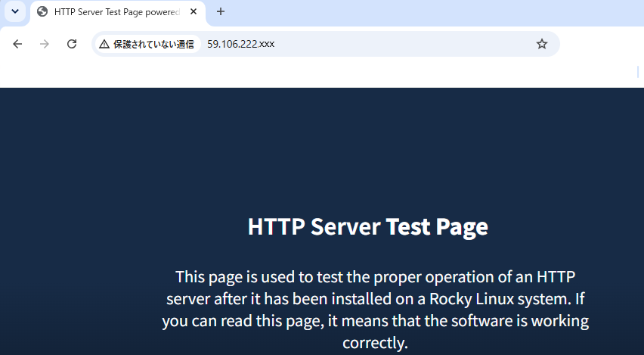Click the globe favicon on the tab
This screenshot has height=355, width=644.
[x=42, y=12]
